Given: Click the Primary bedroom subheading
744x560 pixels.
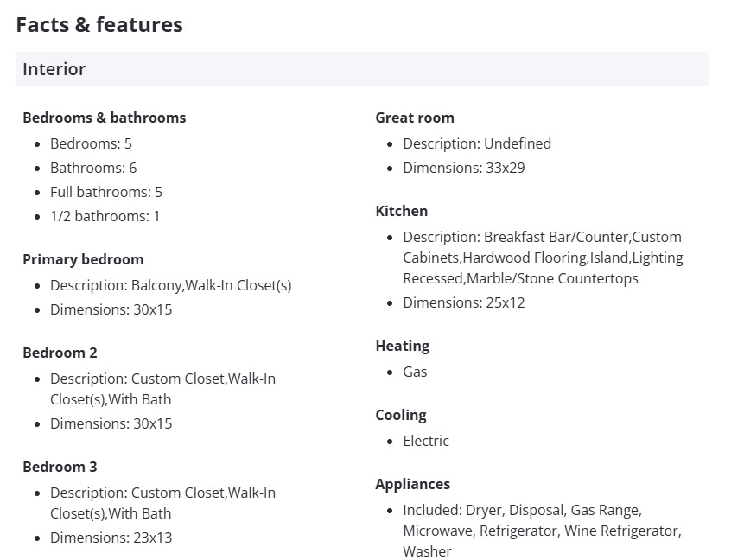Looking at the screenshot, I should point(83,259).
